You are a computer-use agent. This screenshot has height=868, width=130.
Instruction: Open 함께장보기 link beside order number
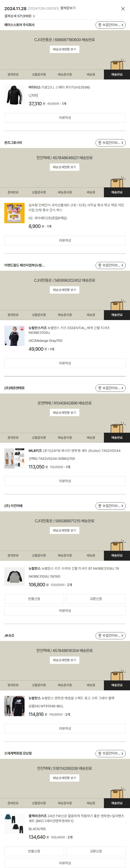point(68,8)
